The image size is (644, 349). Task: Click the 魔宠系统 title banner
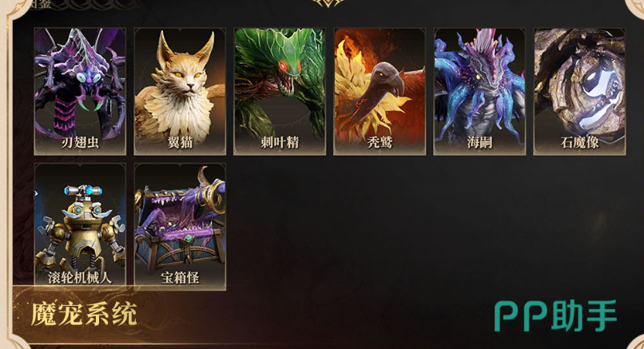click(84, 315)
